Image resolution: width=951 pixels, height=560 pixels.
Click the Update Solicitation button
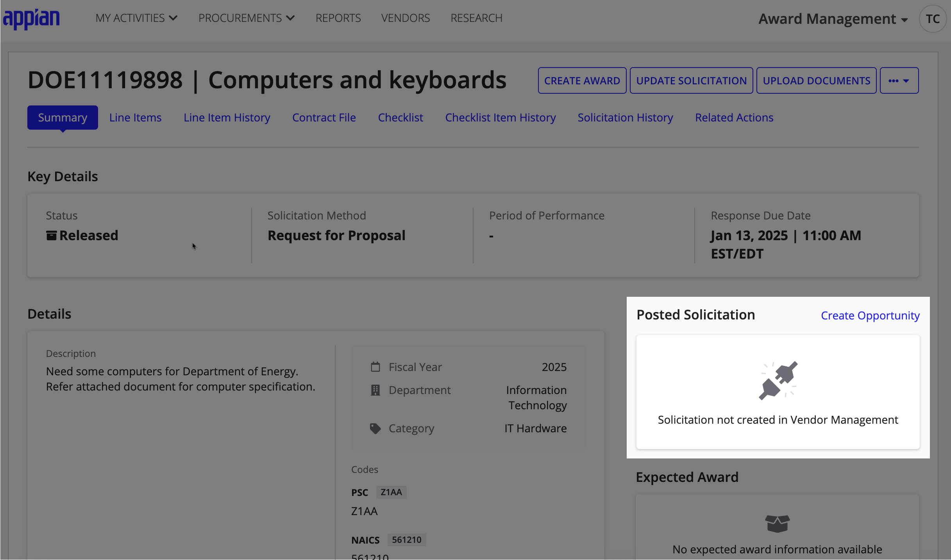(x=692, y=80)
